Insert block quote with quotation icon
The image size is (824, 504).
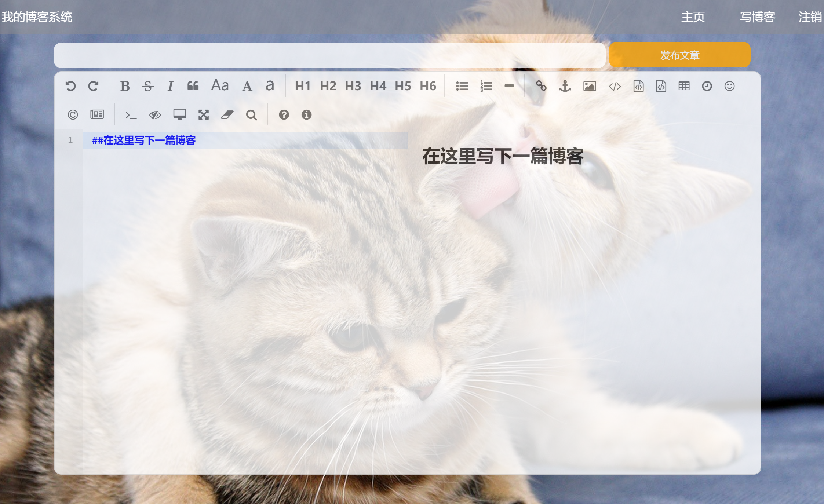(x=193, y=86)
